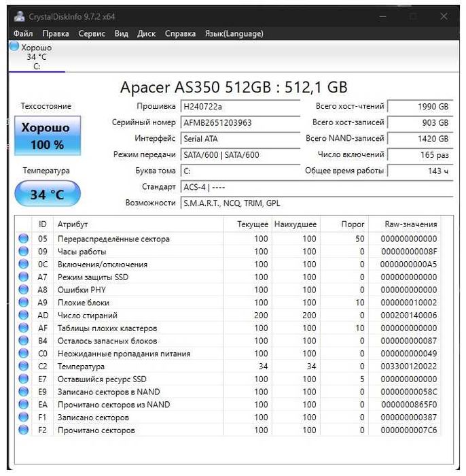
Task: Open the Диск menu
Action: 146,33
